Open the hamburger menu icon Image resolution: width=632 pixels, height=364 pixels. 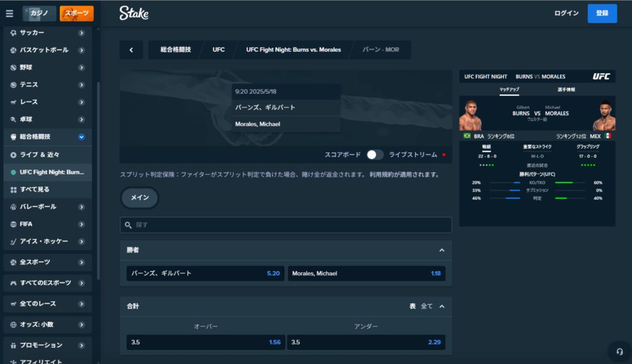point(9,14)
